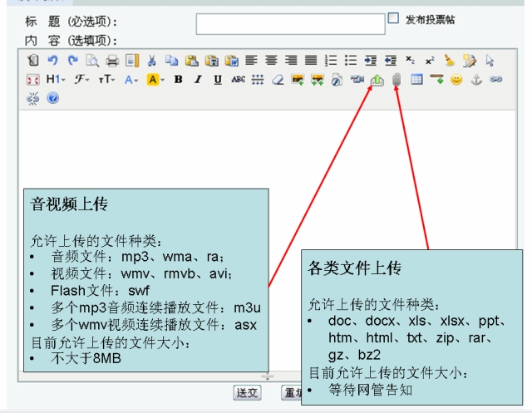The image size is (532, 413).
Task: Open the H1 heading dropdown
Action: point(56,80)
